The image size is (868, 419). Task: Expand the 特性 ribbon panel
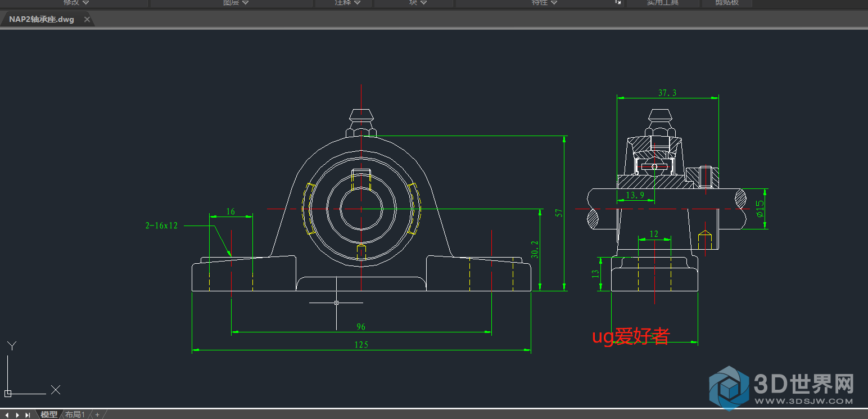[544, 3]
